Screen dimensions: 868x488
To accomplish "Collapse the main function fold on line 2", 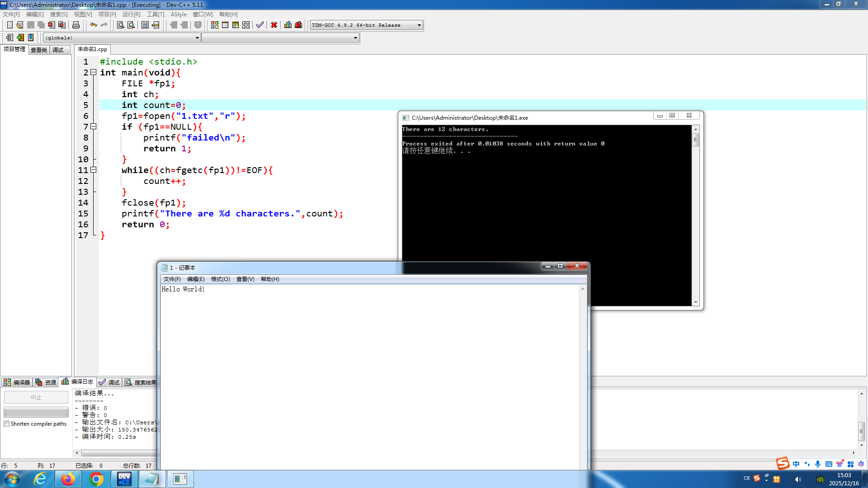I will pos(94,72).
